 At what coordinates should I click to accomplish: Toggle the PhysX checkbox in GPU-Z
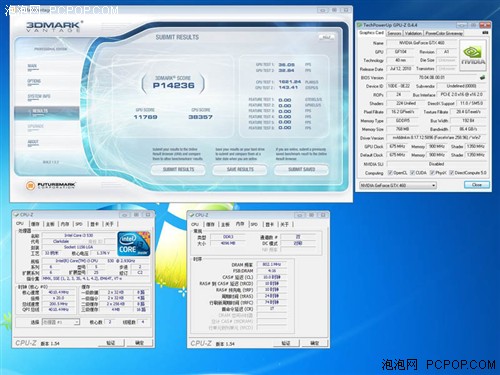(x=432, y=173)
